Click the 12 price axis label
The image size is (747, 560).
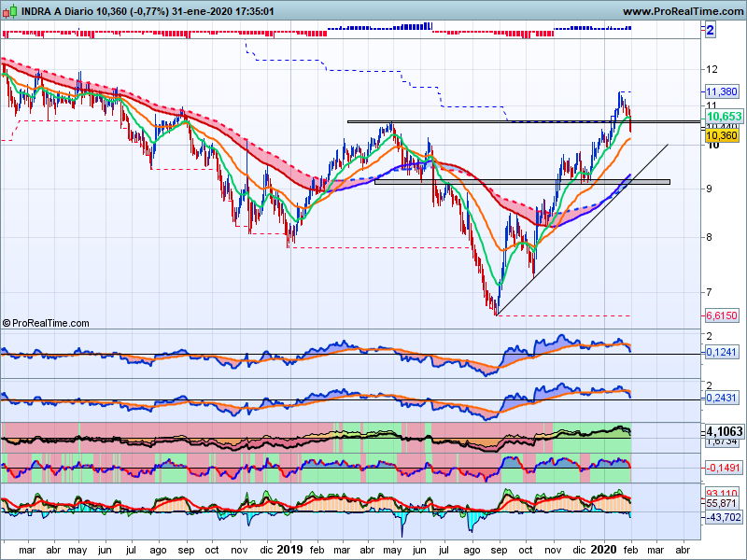[712, 69]
